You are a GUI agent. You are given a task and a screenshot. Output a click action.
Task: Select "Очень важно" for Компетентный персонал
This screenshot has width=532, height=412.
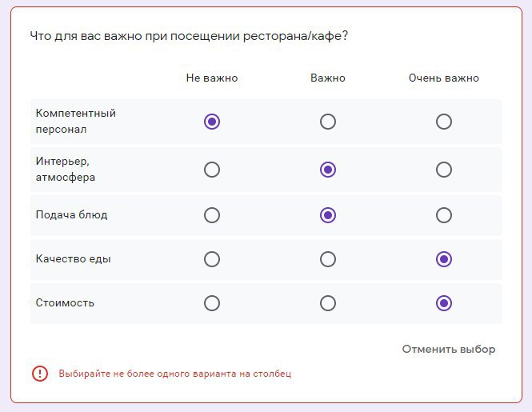444,122
